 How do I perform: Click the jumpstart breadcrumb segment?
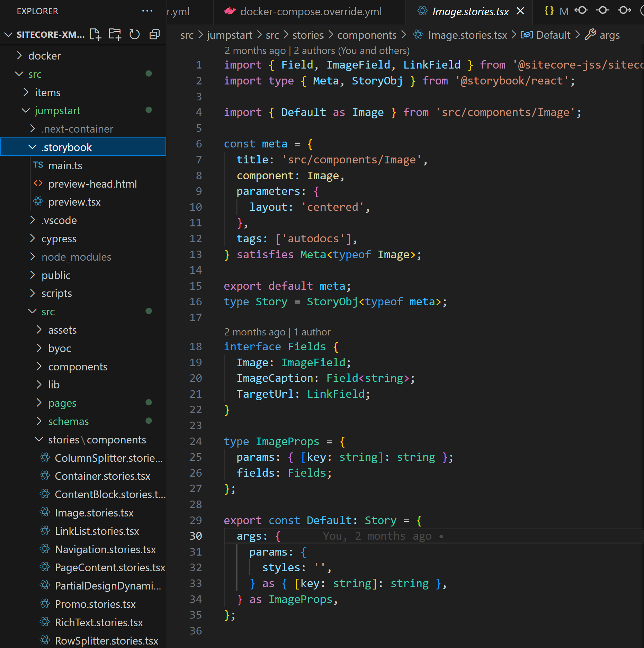pos(230,35)
